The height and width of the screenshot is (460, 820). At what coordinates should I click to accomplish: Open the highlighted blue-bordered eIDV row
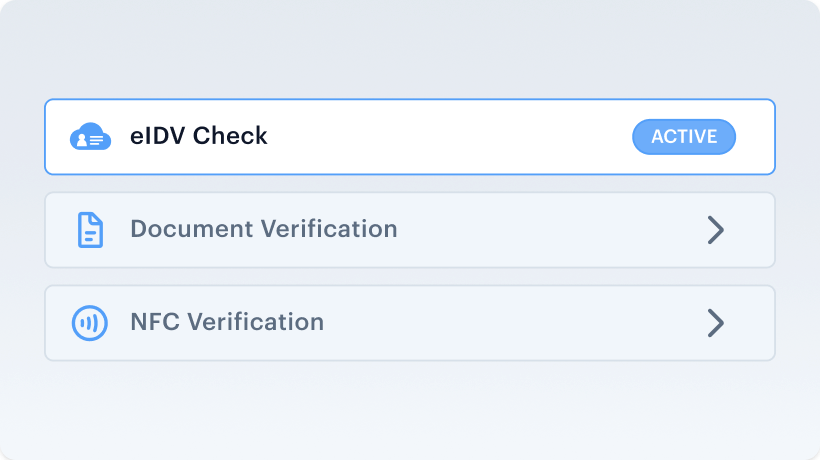410,136
